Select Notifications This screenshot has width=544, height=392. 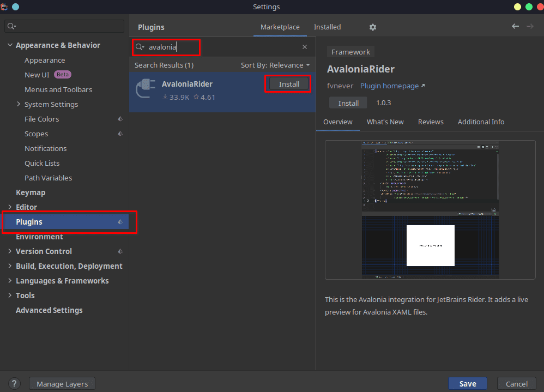45,148
